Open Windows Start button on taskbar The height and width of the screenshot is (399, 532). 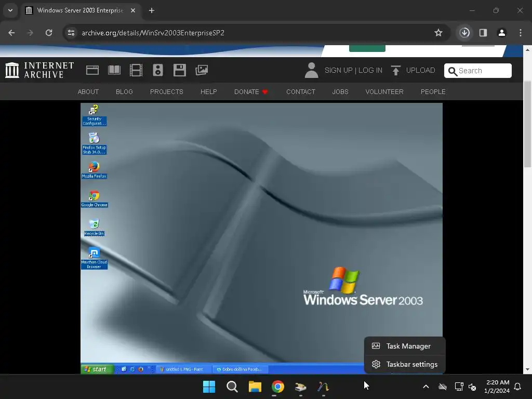tap(209, 387)
